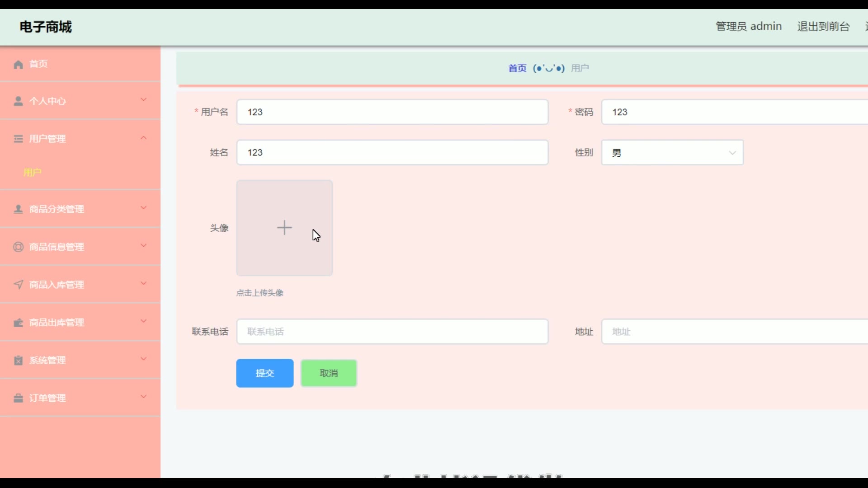Click the circle icon beside 商品信息管理
This screenshot has width=868, height=488.
[x=18, y=247]
